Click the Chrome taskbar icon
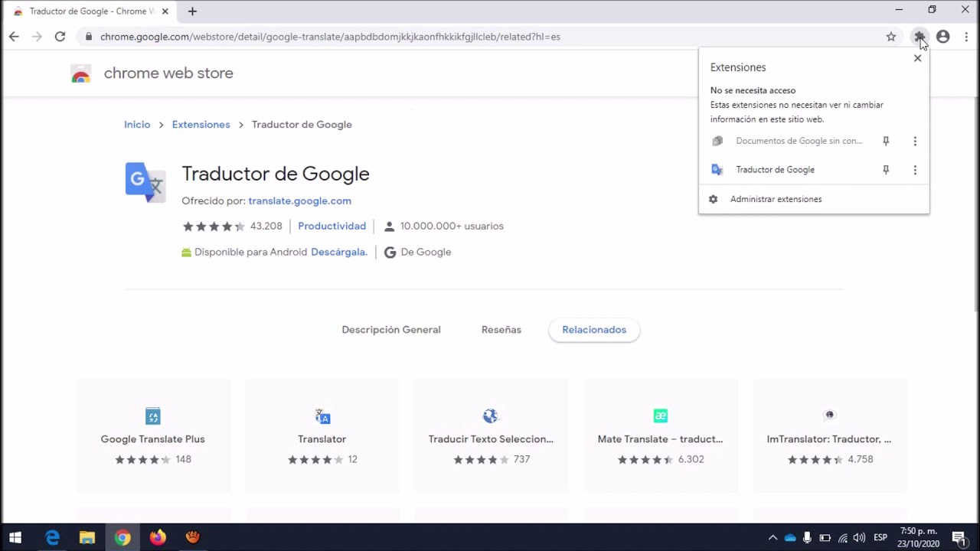 [122, 538]
